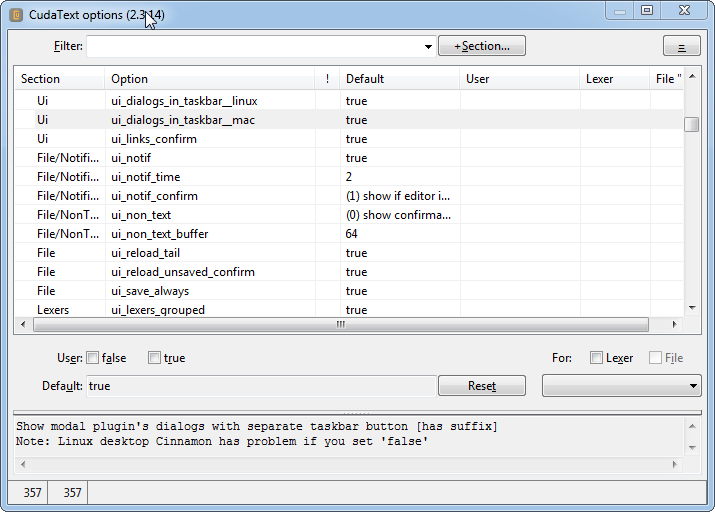
Task: Click '(0) show confirma...' cell
Action: point(398,215)
